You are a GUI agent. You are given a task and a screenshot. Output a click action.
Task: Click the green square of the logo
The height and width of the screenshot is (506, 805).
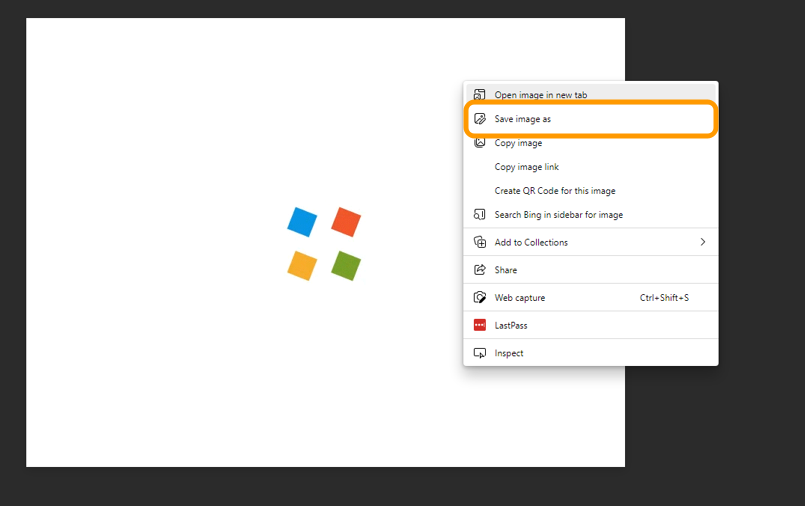click(346, 265)
